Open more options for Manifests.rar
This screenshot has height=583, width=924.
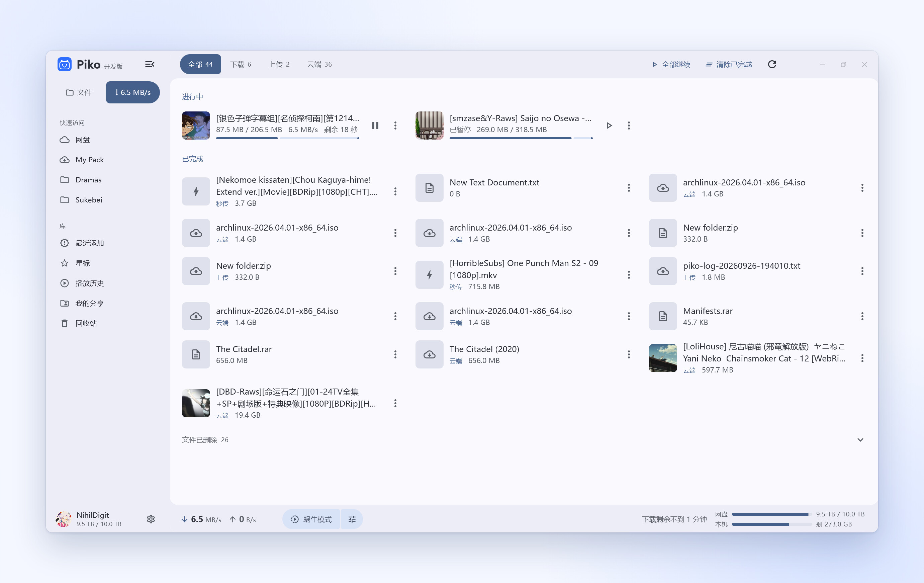(x=862, y=316)
